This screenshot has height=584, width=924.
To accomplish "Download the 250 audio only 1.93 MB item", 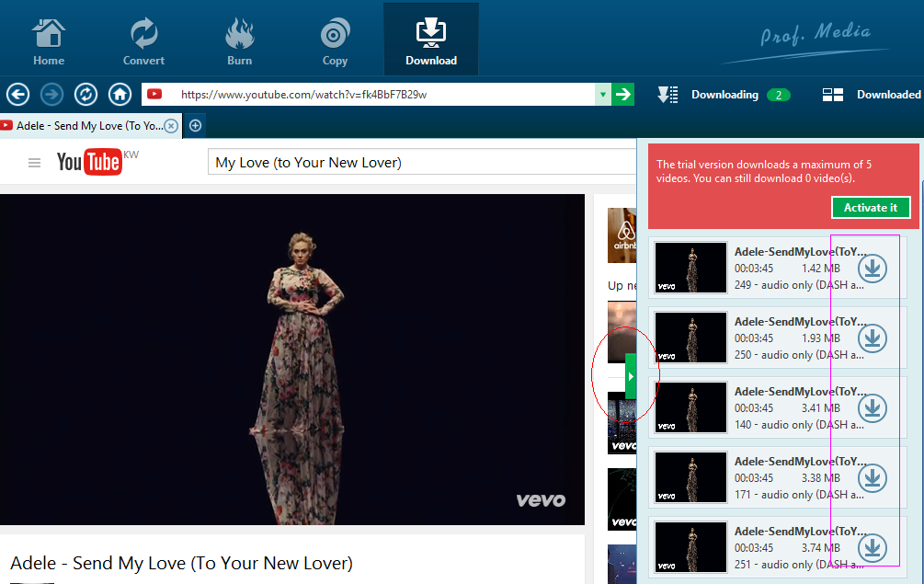I will pyautogui.click(x=873, y=338).
